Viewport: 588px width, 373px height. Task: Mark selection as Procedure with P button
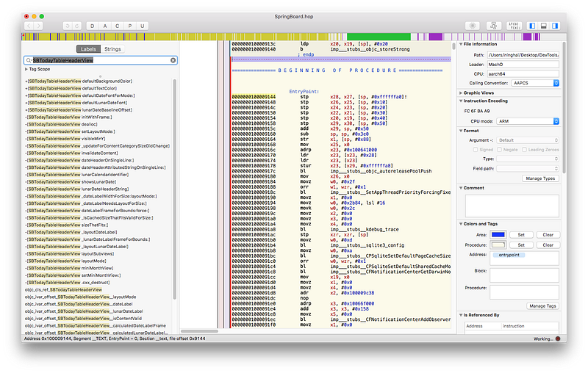coord(130,26)
